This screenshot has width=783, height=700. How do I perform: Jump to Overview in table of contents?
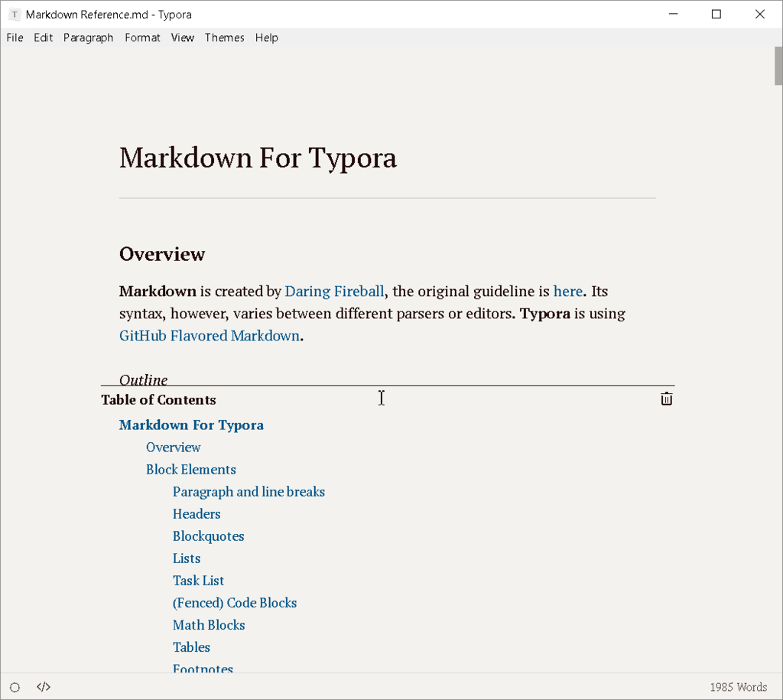pos(174,448)
